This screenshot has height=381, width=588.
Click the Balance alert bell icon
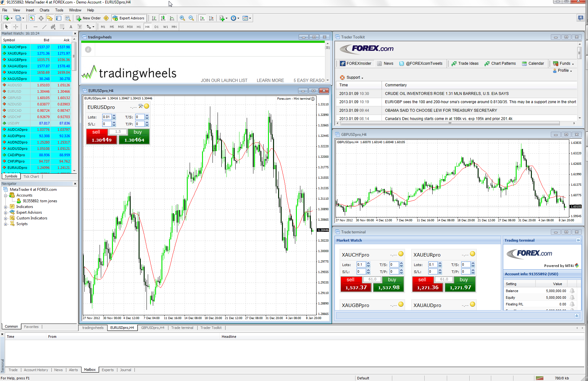click(572, 291)
